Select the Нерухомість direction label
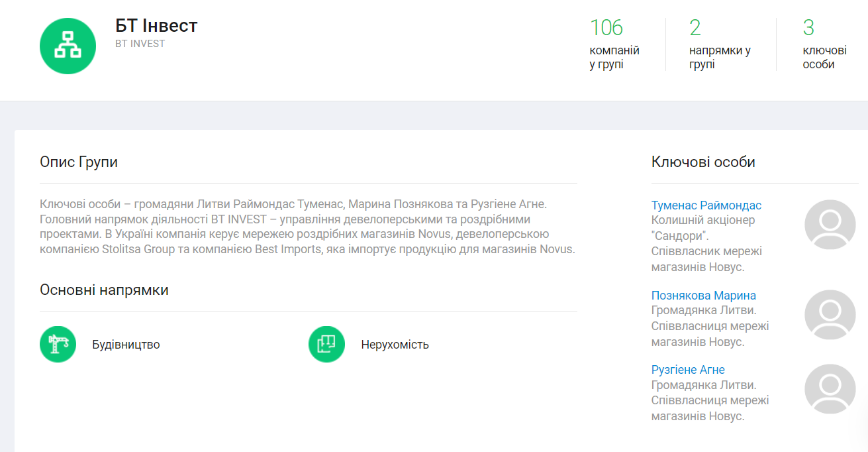The width and height of the screenshot is (868, 452). point(395,345)
